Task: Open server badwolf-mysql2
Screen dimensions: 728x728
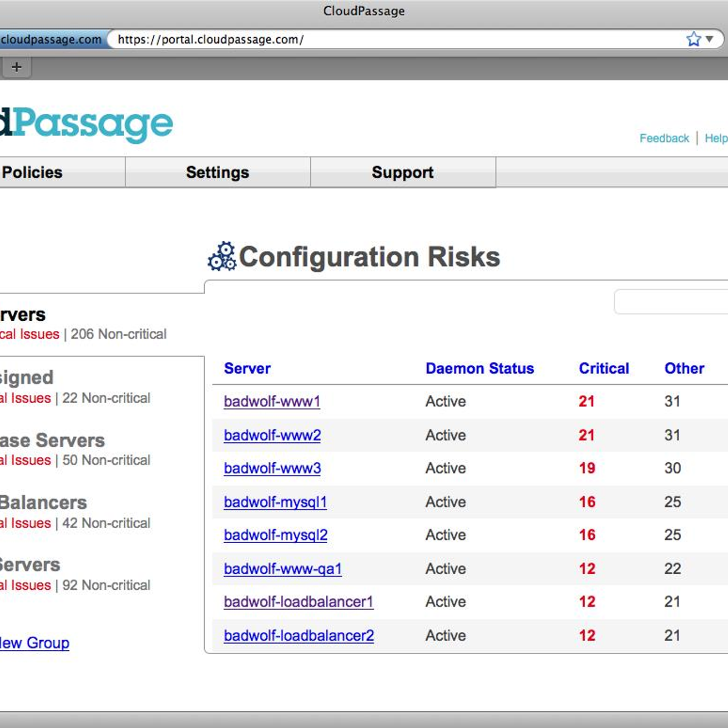Action: click(x=276, y=535)
